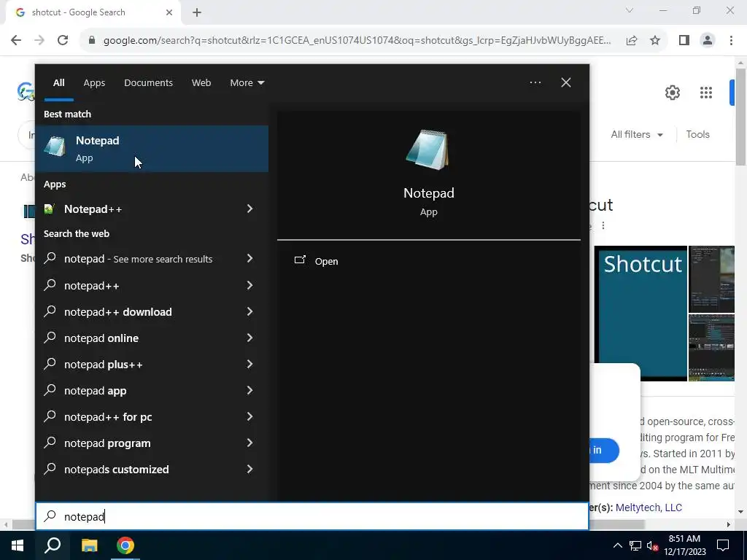747x560 pixels.
Task: Click the Meltytech, LLC link
Action: pyautogui.click(x=649, y=507)
